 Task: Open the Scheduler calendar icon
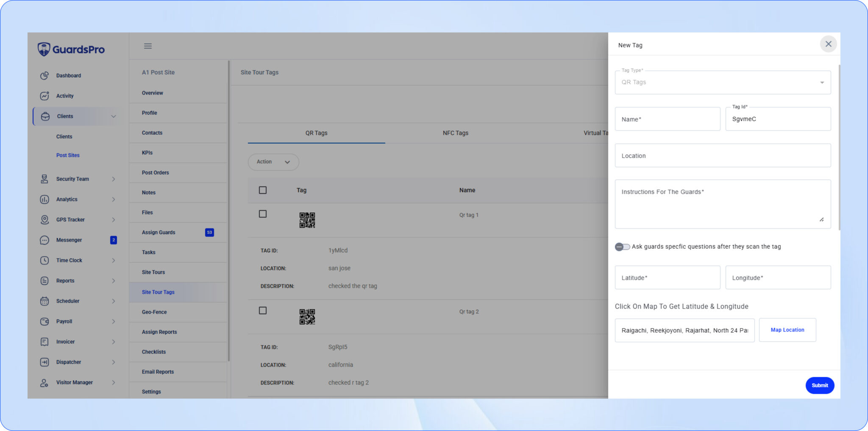coord(45,301)
